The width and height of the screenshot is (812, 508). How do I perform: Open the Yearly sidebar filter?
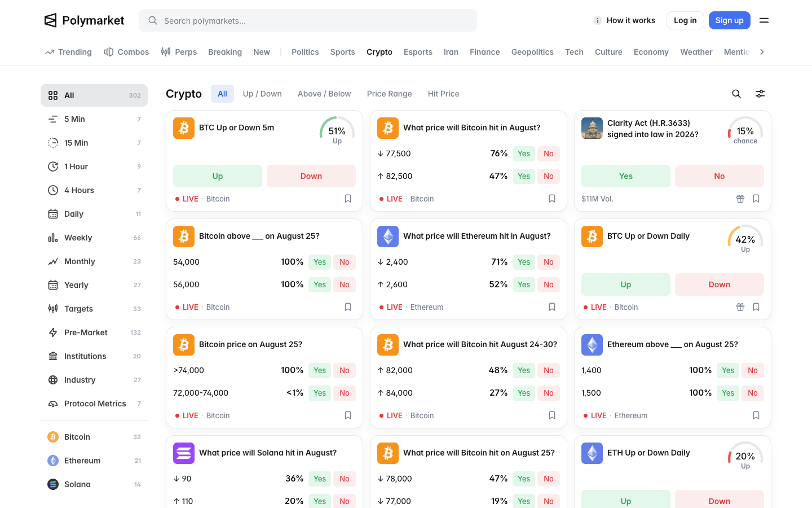(94, 285)
